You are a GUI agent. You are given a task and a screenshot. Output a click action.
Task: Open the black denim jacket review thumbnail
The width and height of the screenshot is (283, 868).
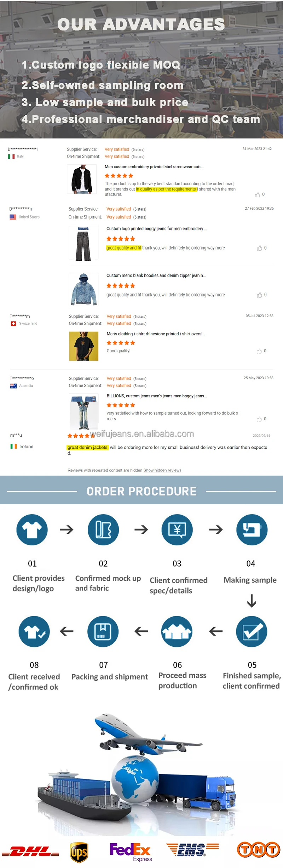[82, 179]
